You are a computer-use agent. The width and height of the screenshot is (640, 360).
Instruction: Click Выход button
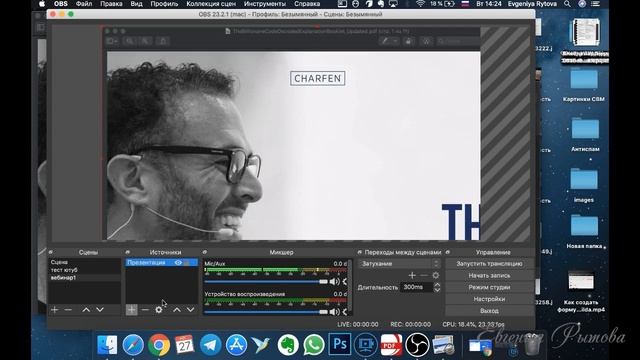(x=489, y=311)
